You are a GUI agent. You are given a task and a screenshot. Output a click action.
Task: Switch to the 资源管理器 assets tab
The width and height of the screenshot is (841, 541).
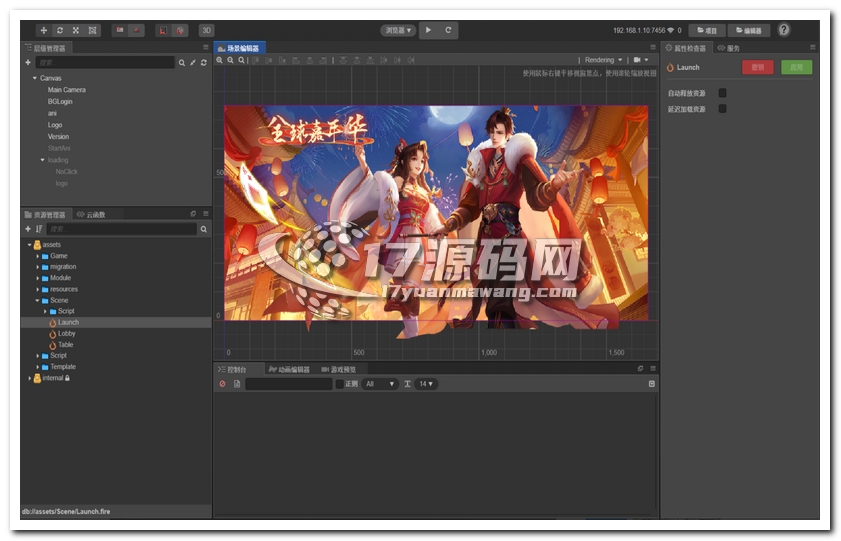[45, 215]
